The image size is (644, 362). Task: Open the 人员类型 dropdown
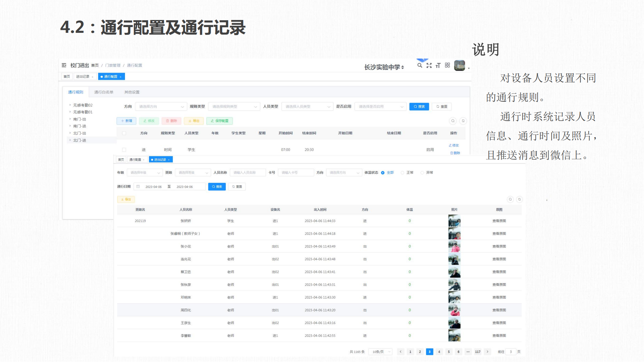[x=307, y=107]
